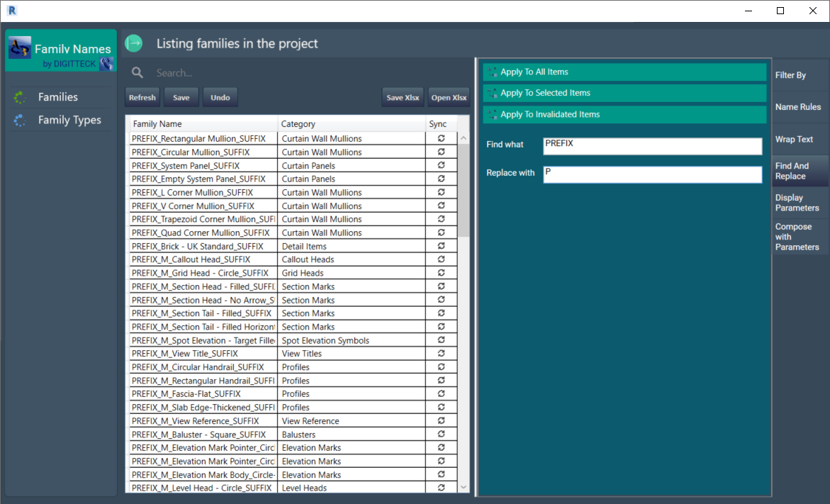Viewport: 830px width, 504px height.
Task: Click the Open Xlsx button
Action: click(x=449, y=97)
